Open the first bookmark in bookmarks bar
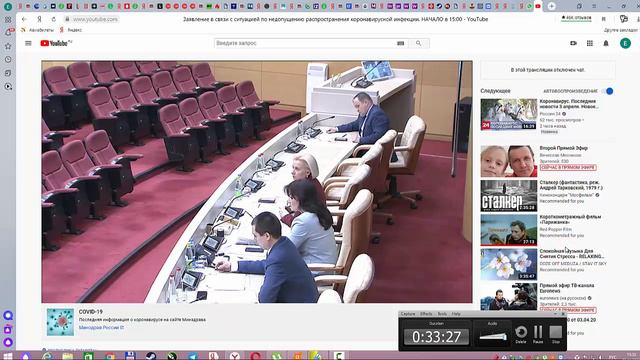The height and width of the screenshot is (360, 640). (37, 30)
